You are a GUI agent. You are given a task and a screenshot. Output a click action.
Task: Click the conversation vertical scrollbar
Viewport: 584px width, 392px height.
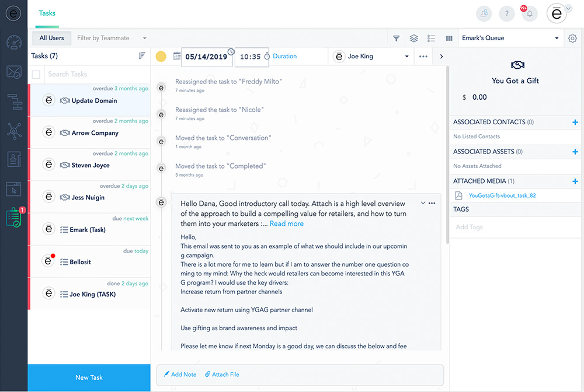[x=447, y=155]
